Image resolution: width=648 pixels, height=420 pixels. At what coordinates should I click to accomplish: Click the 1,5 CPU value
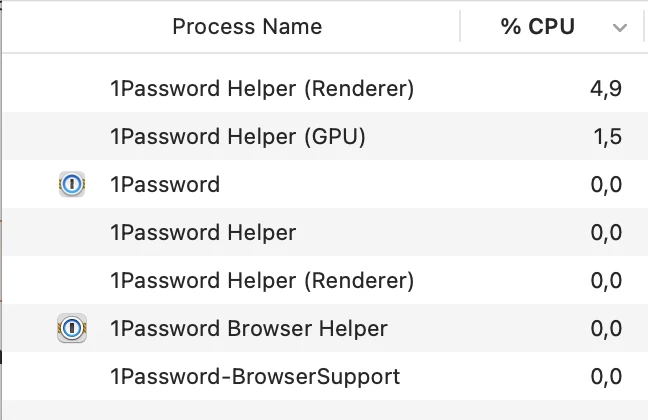(608, 136)
